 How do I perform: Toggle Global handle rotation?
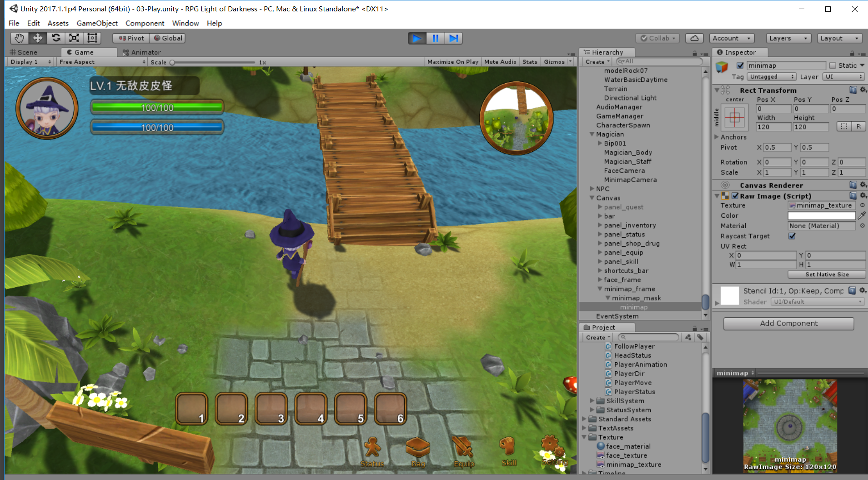pos(168,38)
